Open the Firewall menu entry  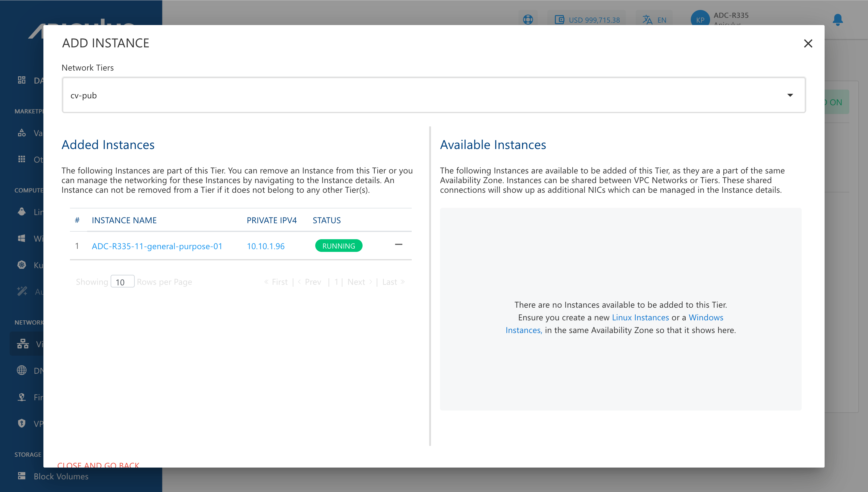pyautogui.click(x=22, y=397)
